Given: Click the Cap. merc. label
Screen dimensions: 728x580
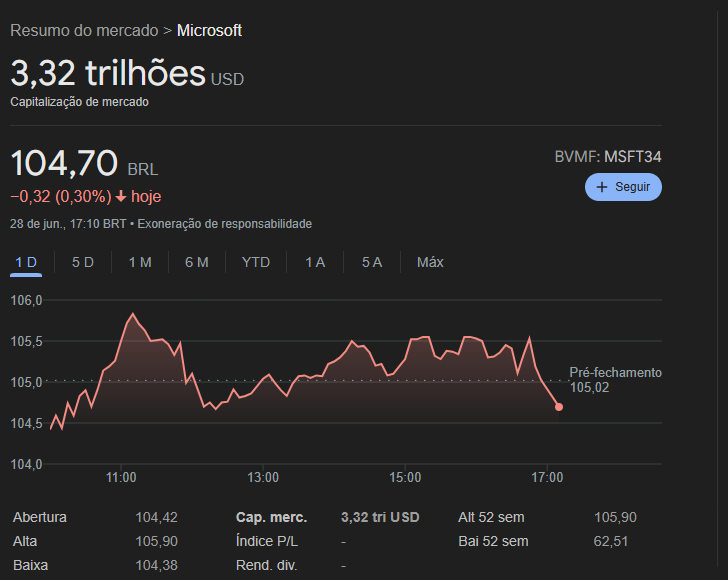Looking at the screenshot, I should click(x=272, y=517).
